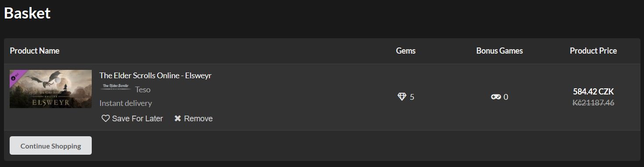
Task: Click the gamepad bonus games icon
Action: 496,97
